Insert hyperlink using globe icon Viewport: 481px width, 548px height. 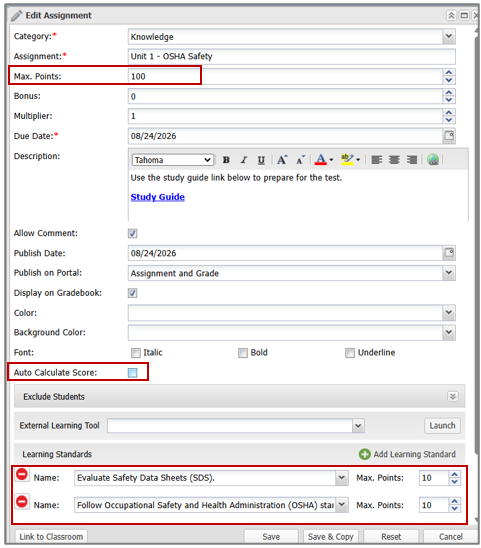tap(433, 160)
